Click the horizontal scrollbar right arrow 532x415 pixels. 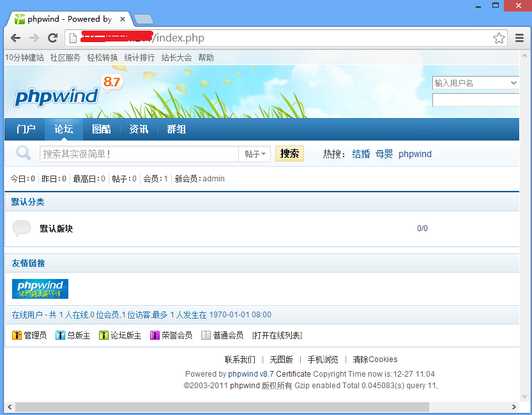513,407
